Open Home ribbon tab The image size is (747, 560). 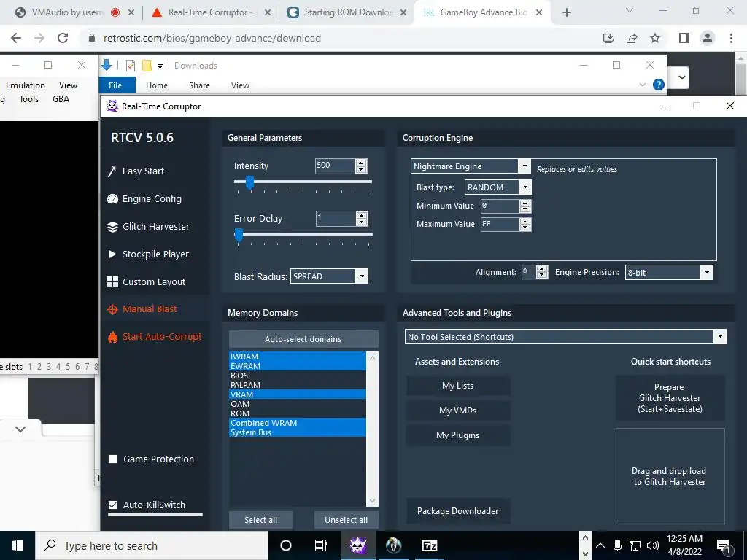[157, 85]
